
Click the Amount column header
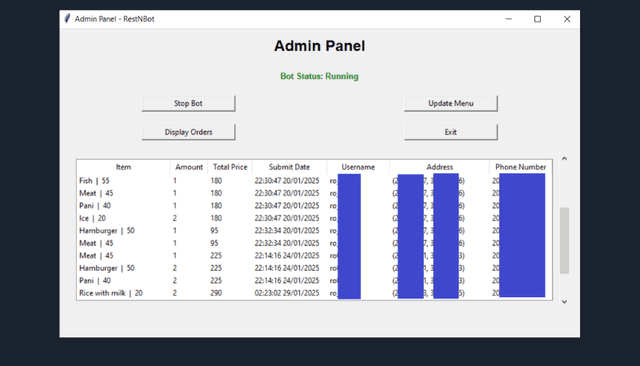pyautogui.click(x=189, y=167)
